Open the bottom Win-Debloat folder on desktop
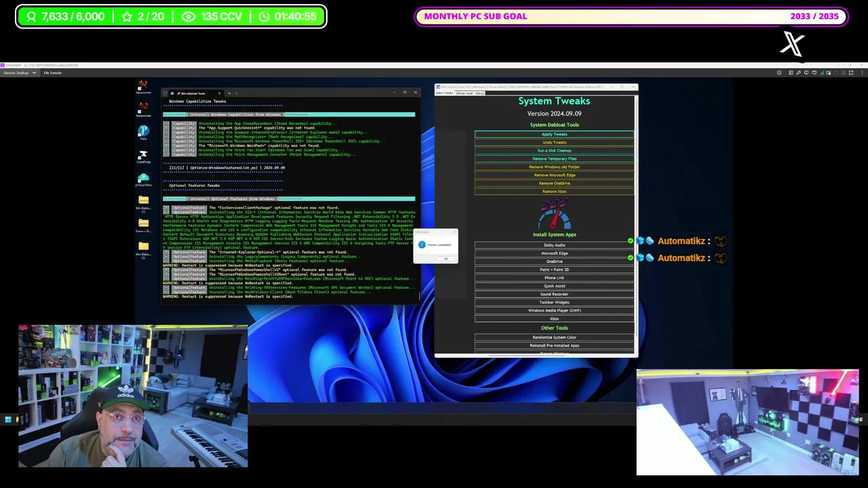 (142, 249)
